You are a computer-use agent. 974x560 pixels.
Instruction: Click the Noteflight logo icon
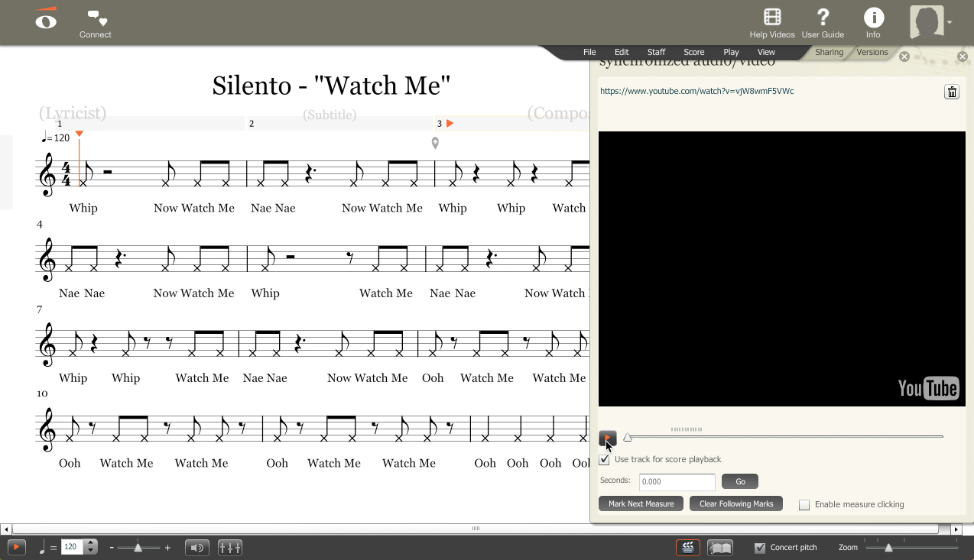(46, 18)
